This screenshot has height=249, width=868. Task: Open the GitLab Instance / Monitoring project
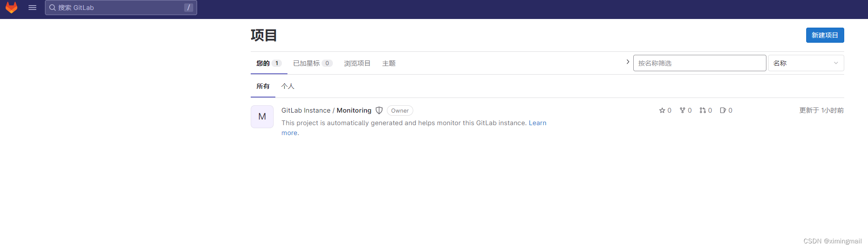tap(326, 110)
